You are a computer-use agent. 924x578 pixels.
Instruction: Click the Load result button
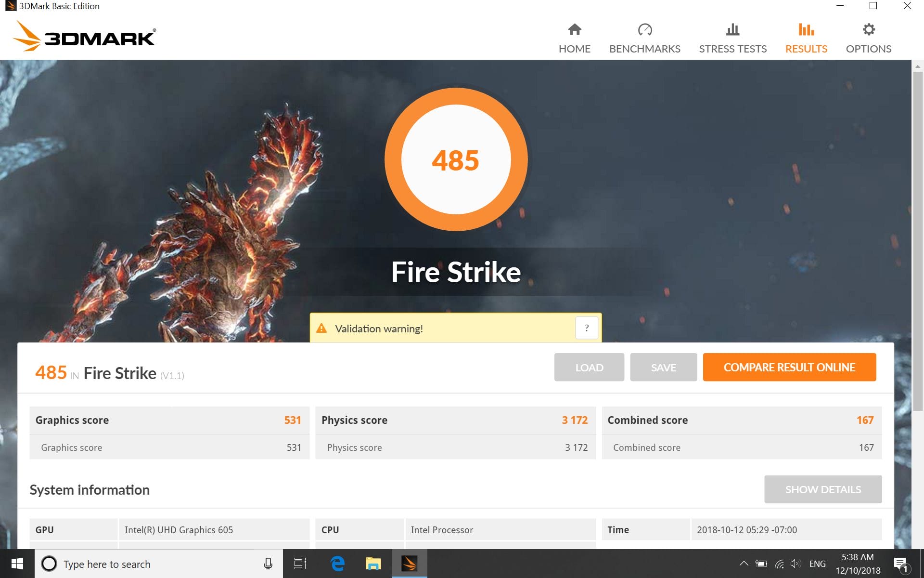click(589, 367)
